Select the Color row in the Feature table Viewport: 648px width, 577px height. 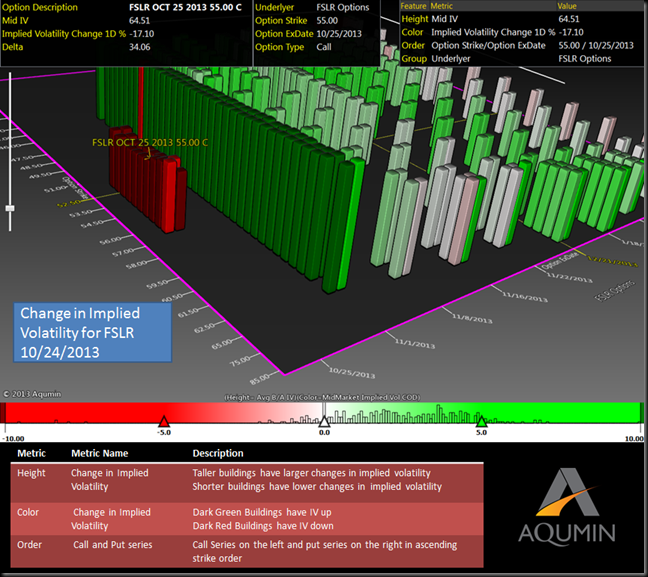tap(522, 32)
